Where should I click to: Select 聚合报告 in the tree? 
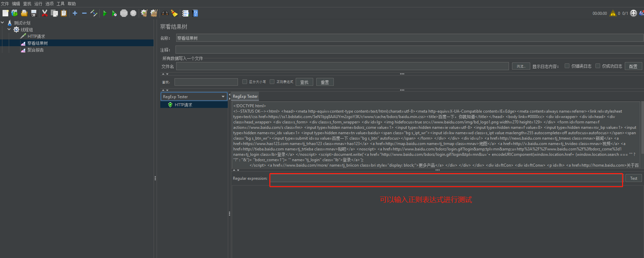(35, 50)
